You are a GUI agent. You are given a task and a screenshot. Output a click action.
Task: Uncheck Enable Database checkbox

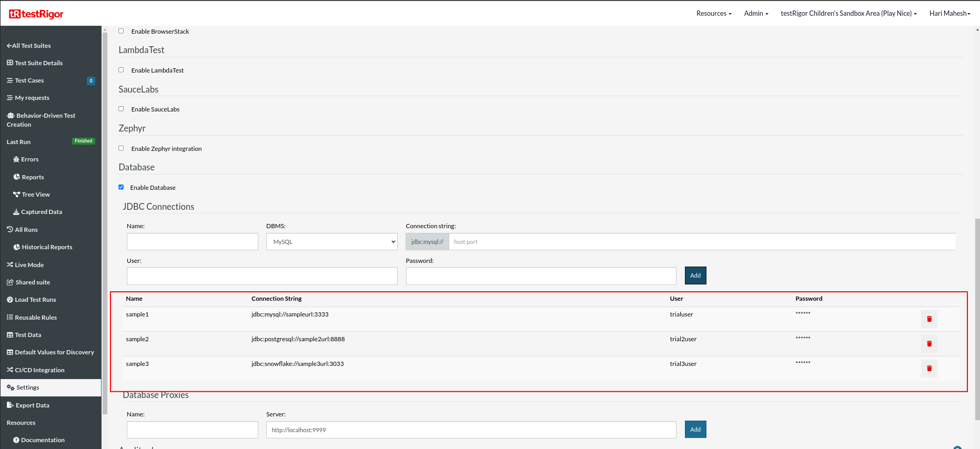(x=121, y=187)
